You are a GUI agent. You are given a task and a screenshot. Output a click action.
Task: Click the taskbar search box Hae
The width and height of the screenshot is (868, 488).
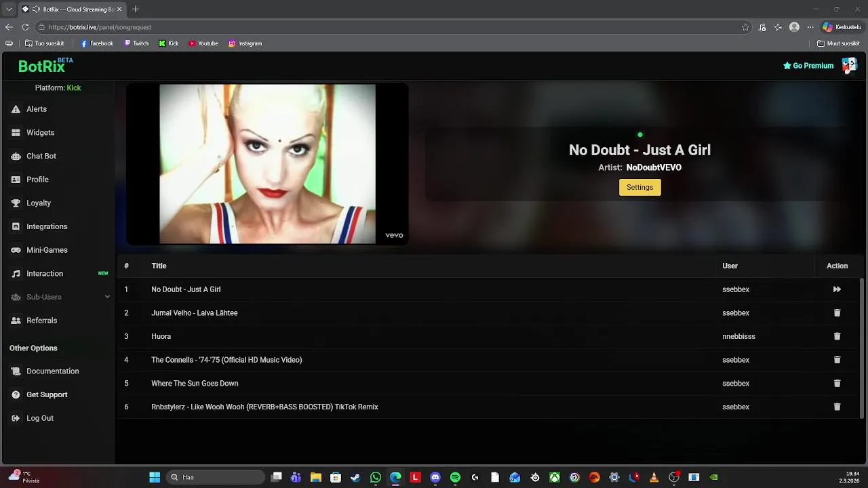pyautogui.click(x=215, y=477)
